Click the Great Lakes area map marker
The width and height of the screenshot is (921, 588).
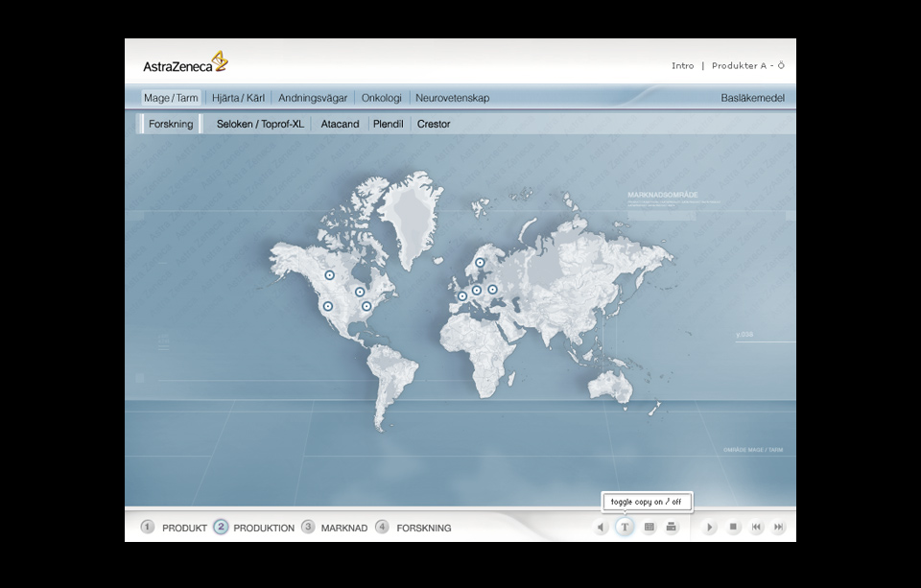tap(360, 292)
